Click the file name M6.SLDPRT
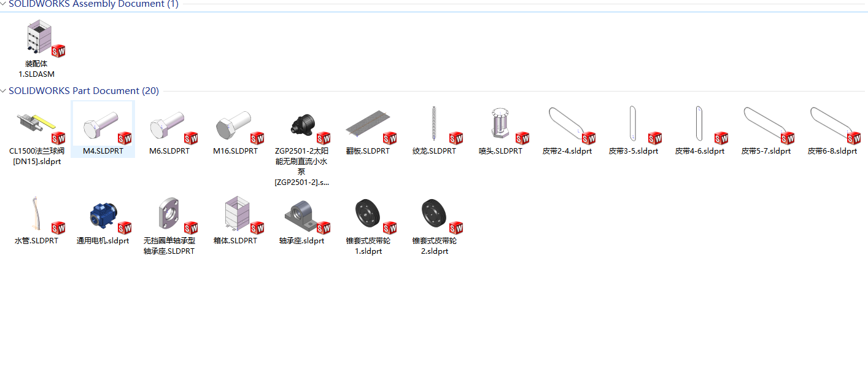The height and width of the screenshot is (365, 868). pyautogui.click(x=169, y=151)
